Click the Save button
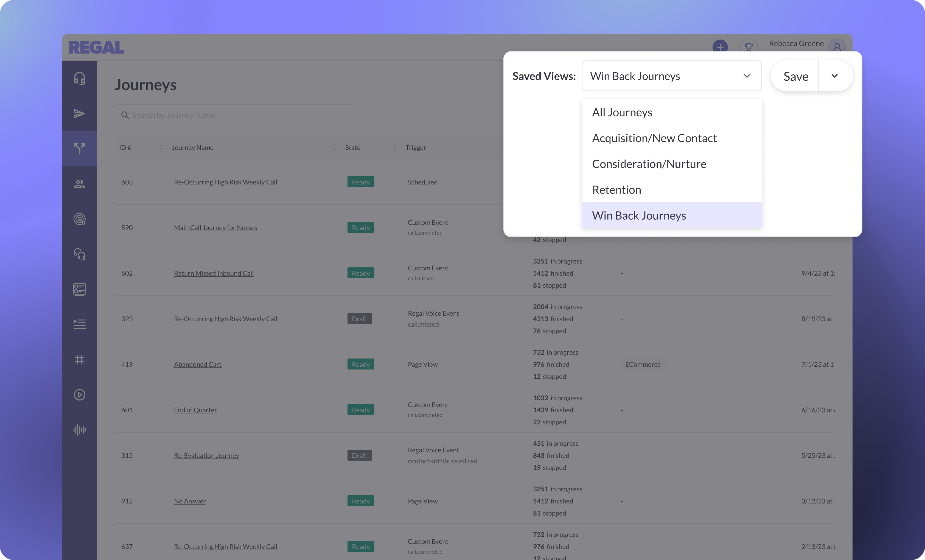Screen dimensions: 925x560 pyautogui.click(x=795, y=76)
